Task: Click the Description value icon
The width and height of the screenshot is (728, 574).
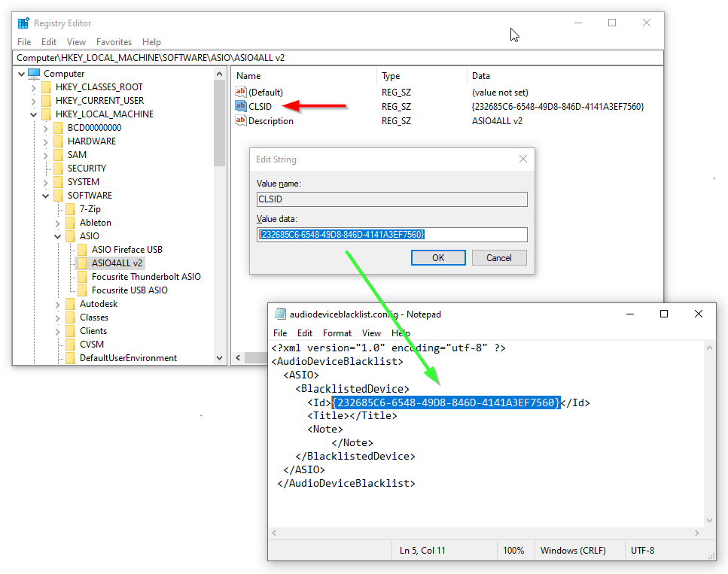Action: pos(241,121)
